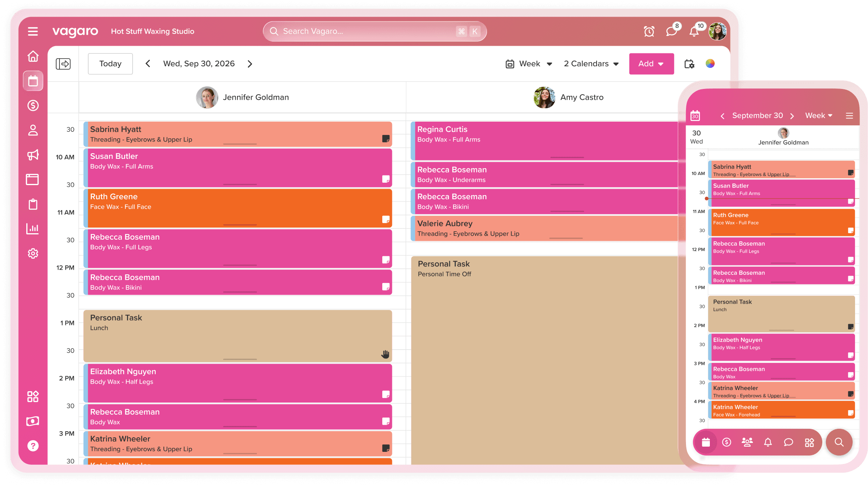Toggle the note icon on Sabrina Hyatt's appointment

point(386,139)
